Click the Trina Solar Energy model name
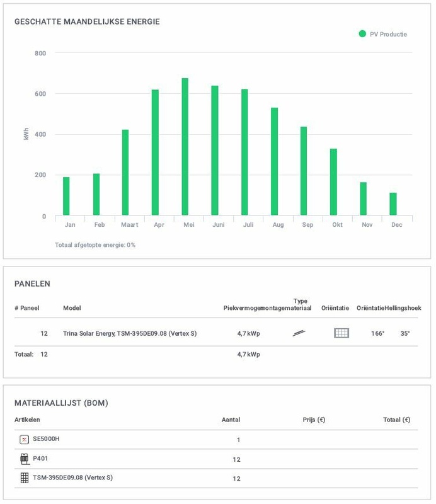This screenshot has width=436, height=504. click(x=130, y=333)
